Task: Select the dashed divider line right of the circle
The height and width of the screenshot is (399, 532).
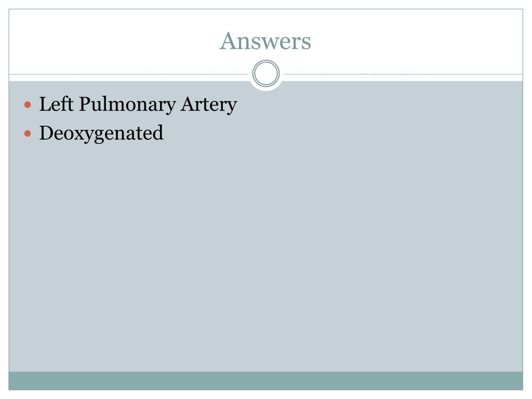Action: [x=403, y=74]
